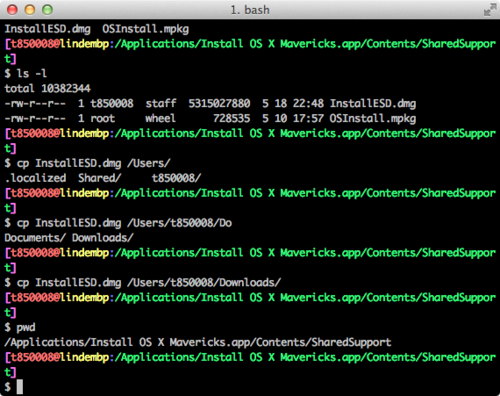Image resolution: width=500 pixels, height=396 pixels.
Task: Select the file size 5315027880
Action: (219, 103)
